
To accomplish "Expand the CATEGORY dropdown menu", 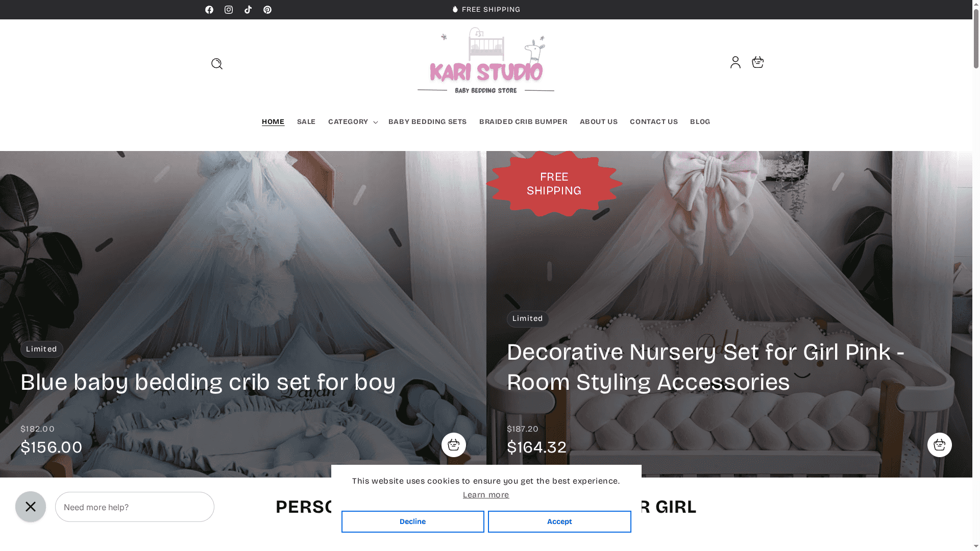I will click(352, 121).
